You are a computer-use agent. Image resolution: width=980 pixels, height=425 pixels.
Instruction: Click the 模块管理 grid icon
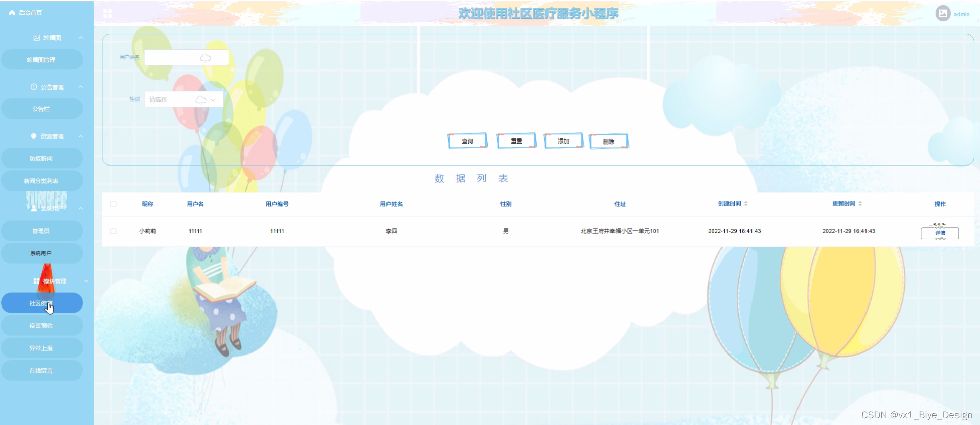[x=36, y=281]
